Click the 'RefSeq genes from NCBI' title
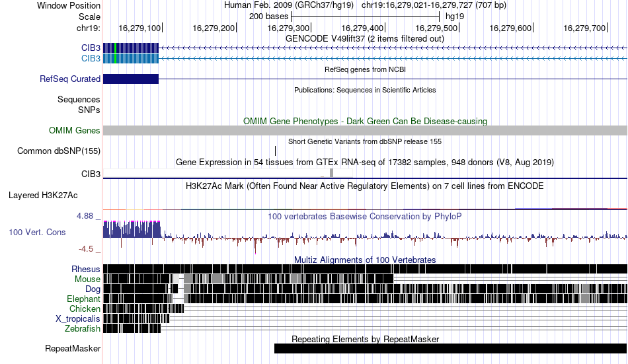The width and height of the screenshot is (628, 364). click(366, 69)
